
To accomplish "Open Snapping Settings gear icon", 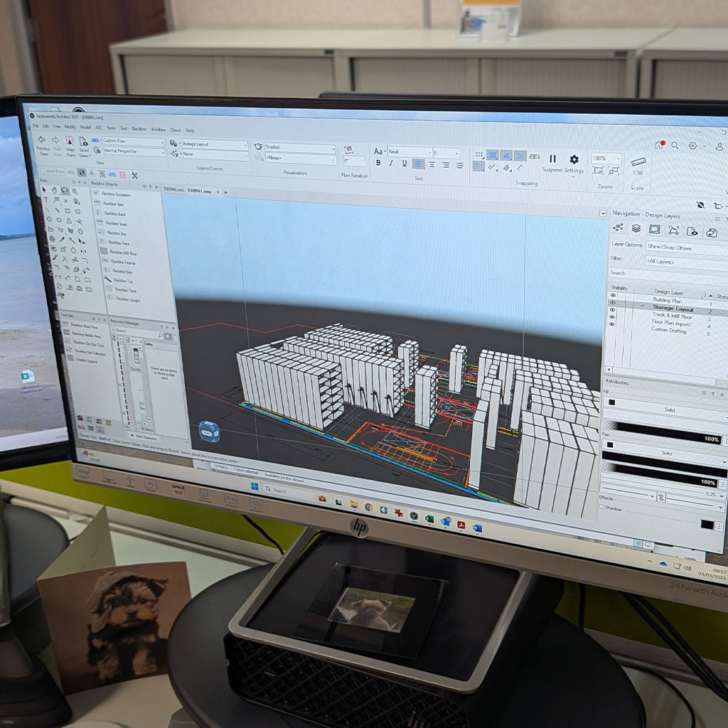I will coord(574,160).
